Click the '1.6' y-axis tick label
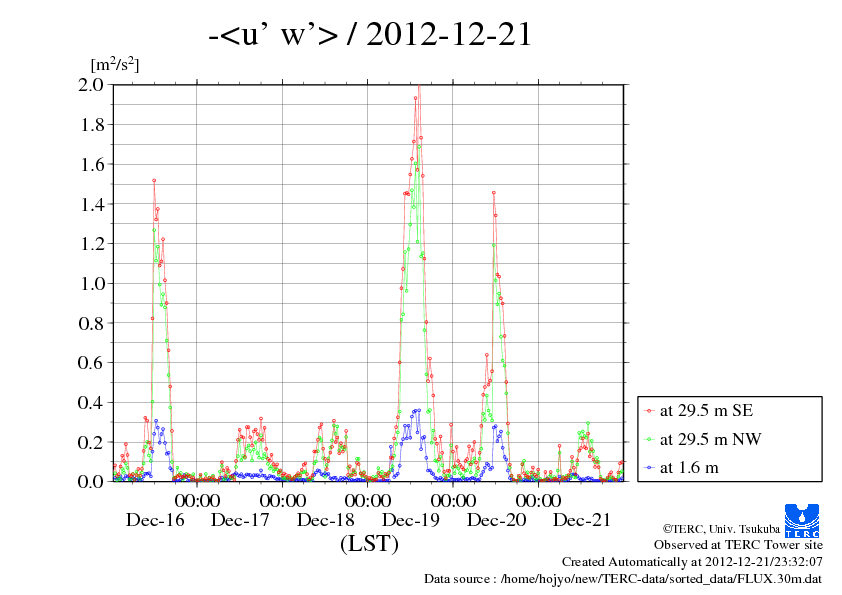This screenshot has width=842, height=595. coord(91,164)
